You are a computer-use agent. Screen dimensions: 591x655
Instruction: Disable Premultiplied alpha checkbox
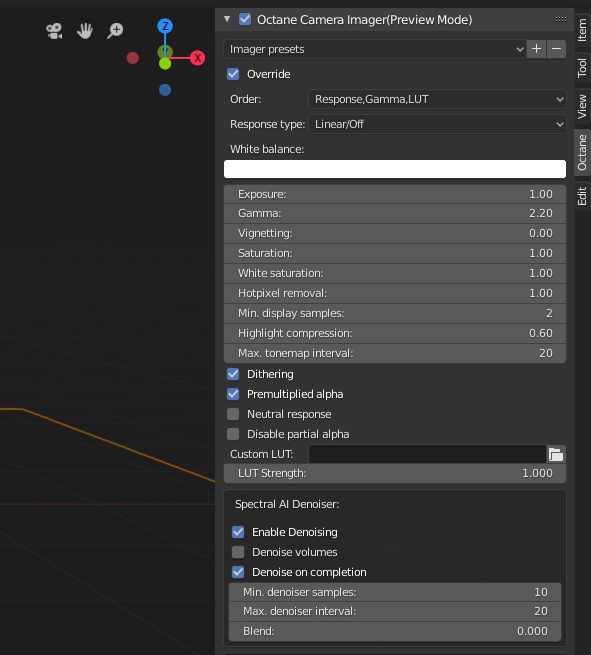233,394
